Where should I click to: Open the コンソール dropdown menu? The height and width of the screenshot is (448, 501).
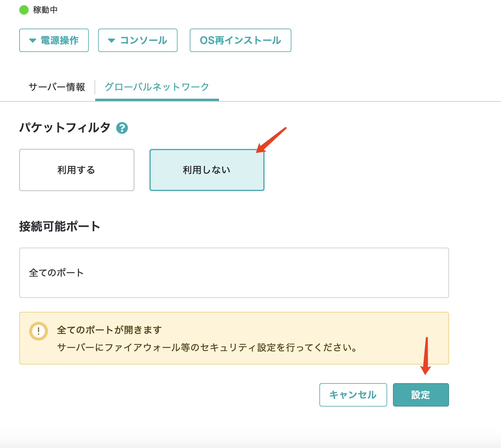[x=138, y=40]
